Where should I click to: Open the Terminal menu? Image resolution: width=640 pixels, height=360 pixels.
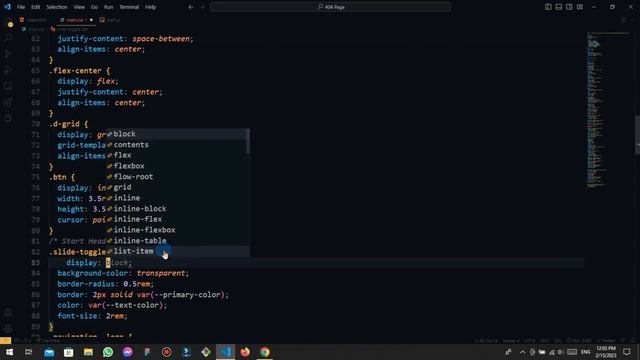(x=129, y=7)
